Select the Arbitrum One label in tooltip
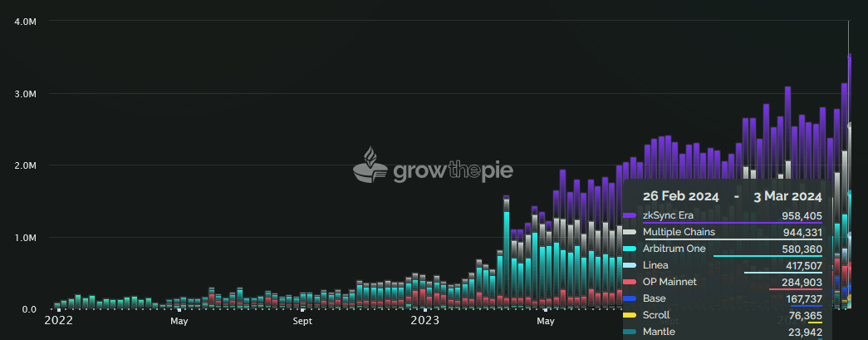The width and height of the screenshot is (868, 340). click(674, 249)
